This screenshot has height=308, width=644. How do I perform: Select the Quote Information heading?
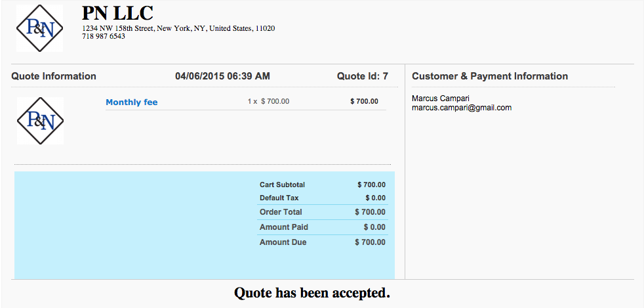tap(54, 76)
